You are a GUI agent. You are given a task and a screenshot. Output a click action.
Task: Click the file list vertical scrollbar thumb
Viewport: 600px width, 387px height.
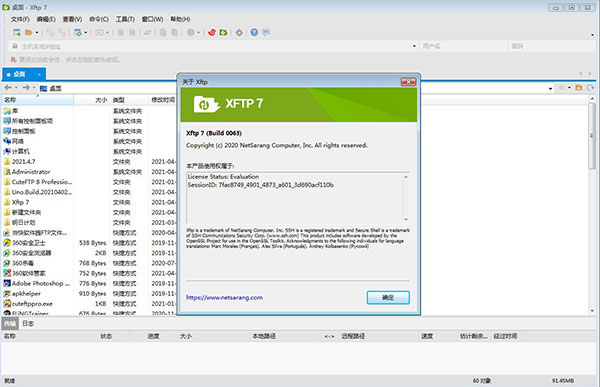click(x=592, y=136)
